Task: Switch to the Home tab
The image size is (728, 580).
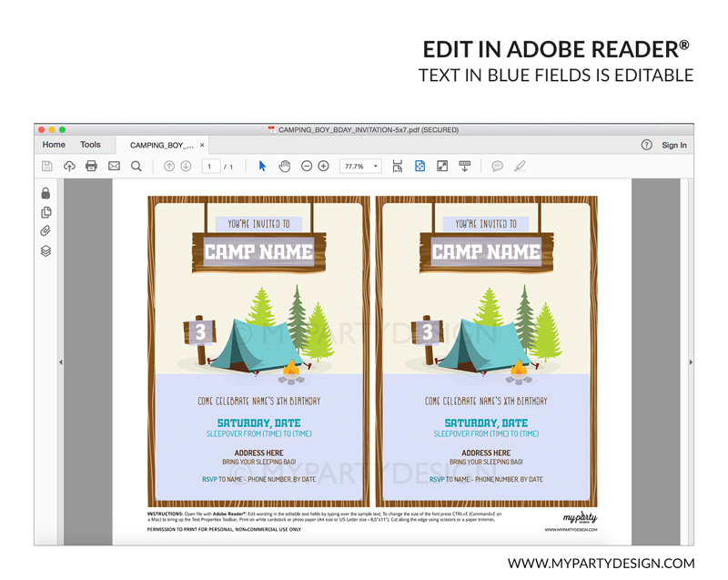Action: [x=54, y=145]
